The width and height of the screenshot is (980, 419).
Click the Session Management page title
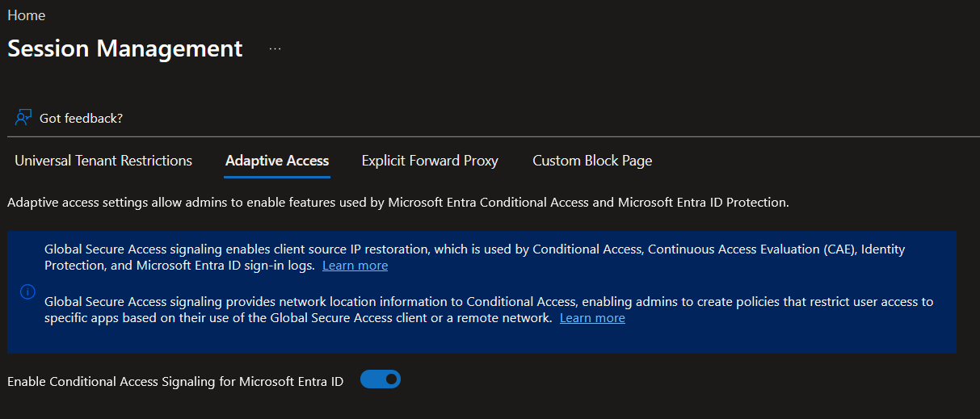[125, 48]
